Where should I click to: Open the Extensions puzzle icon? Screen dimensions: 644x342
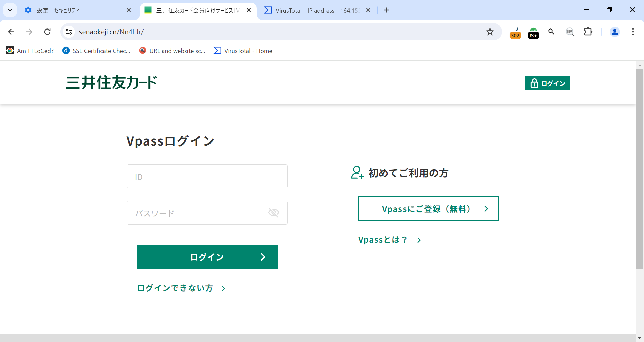click(588, 32)
